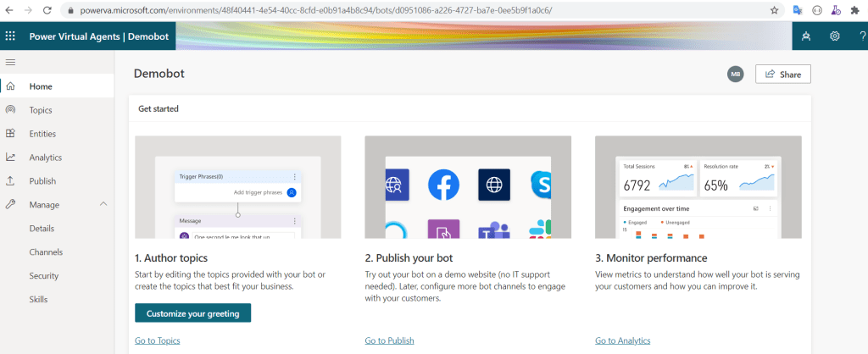Click the MB user avatar
The height and width of the screenshot is (354, 868).
(x=735, y=75)
